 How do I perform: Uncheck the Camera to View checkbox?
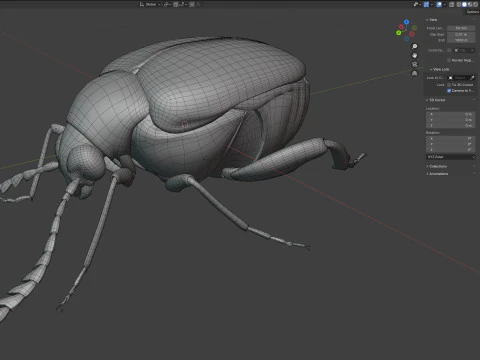coord(449,91)
